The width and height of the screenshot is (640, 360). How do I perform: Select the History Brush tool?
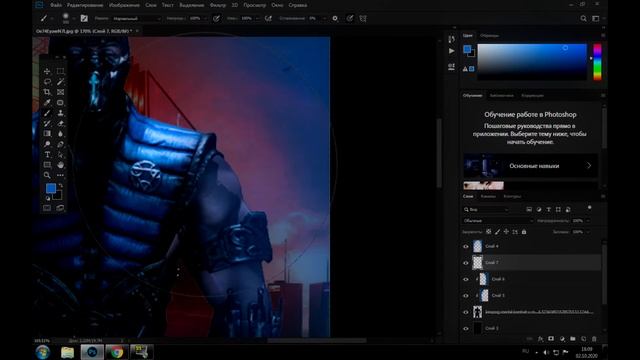coord(47,123)
